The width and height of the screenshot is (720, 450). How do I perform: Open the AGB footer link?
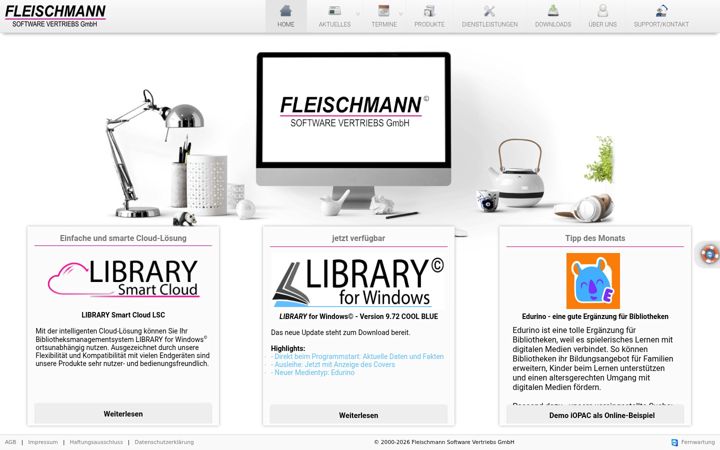pos(10,442)
